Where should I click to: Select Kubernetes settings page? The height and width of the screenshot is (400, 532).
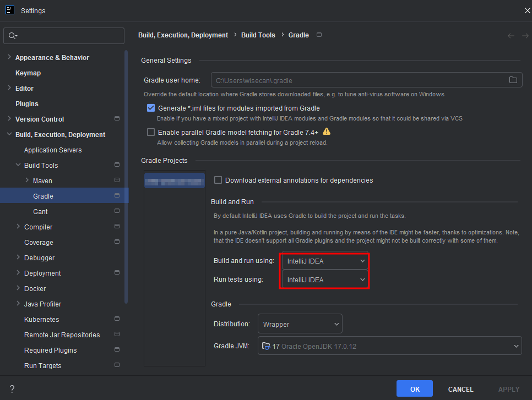(42, 319)
